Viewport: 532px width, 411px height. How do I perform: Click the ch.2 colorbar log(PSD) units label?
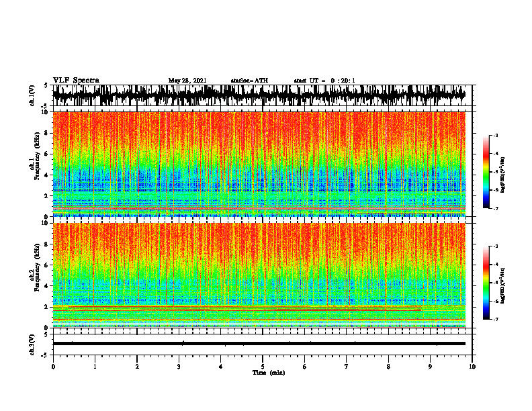(503, 285)
